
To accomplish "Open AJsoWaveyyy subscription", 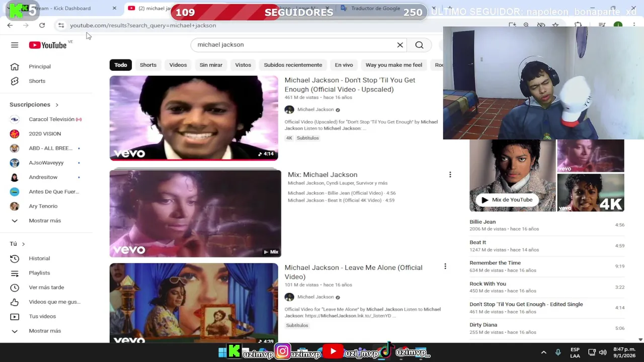I will tap(46, 162).
